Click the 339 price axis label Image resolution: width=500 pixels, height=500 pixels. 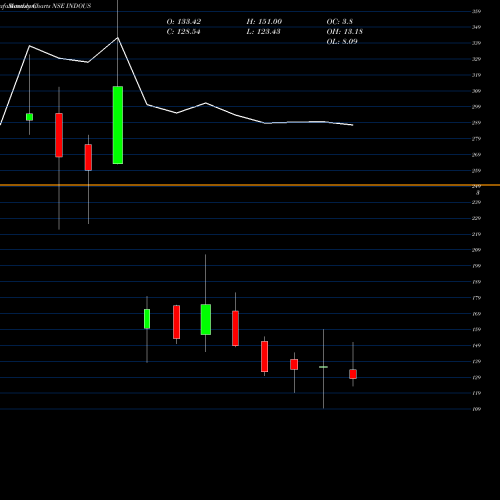[476, 43]
